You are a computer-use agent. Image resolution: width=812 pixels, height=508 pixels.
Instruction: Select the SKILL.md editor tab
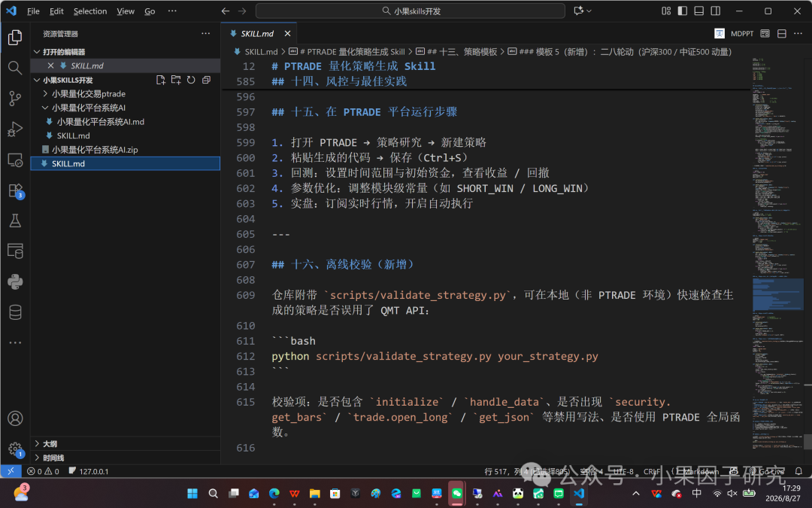(257, 33)
